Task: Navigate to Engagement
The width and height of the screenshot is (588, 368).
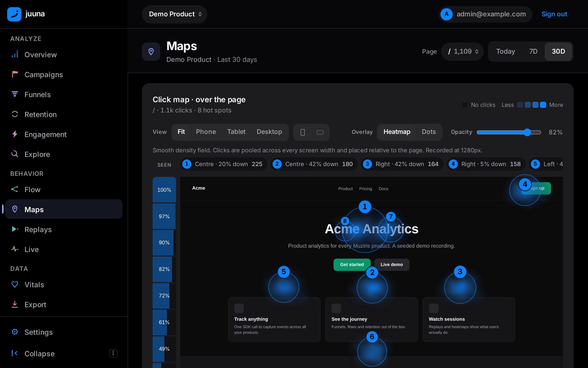Action: [64, 134]
